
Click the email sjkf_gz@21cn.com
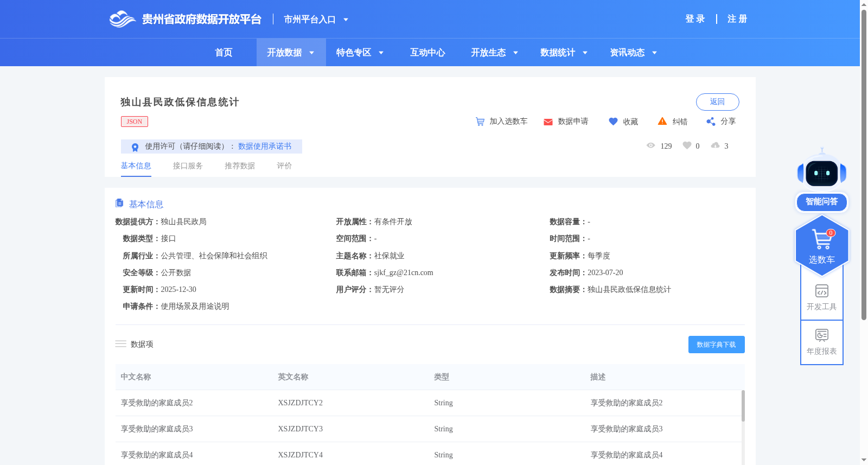tap(404, 272)
